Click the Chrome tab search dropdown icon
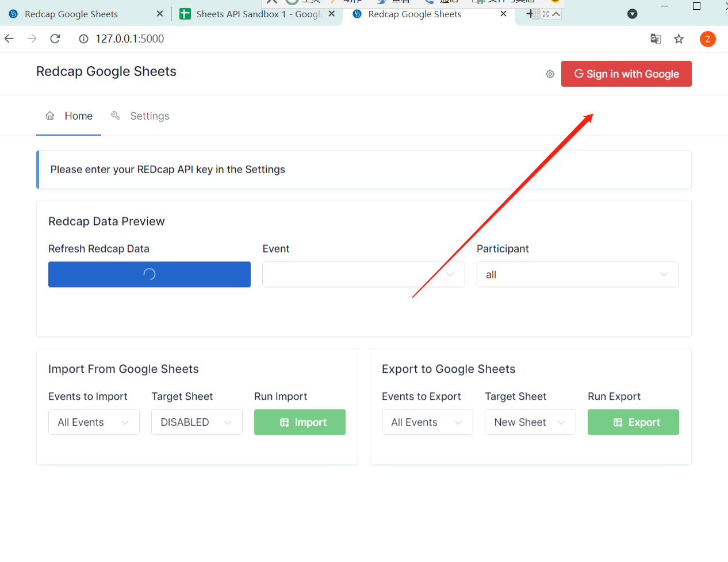 [633, 14]
